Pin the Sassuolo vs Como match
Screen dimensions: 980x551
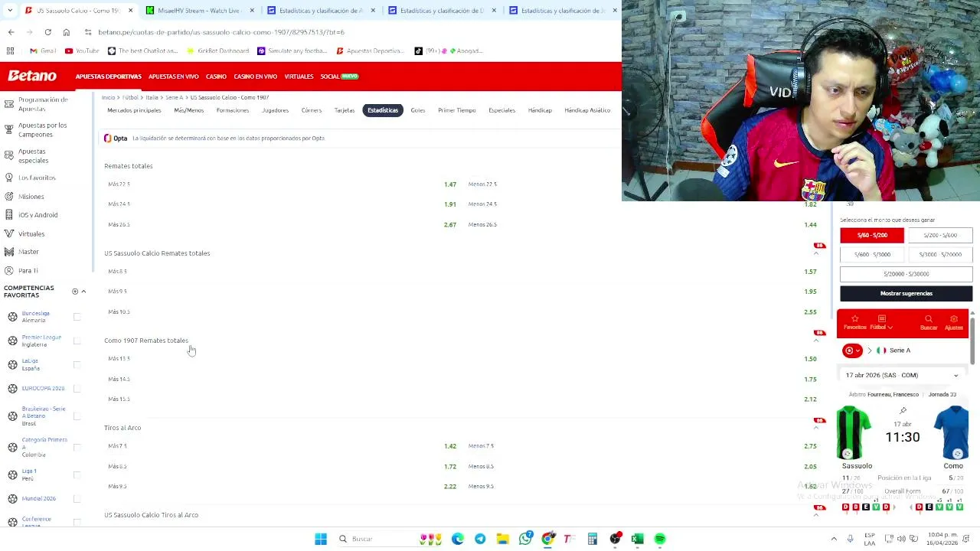[903, 411]
